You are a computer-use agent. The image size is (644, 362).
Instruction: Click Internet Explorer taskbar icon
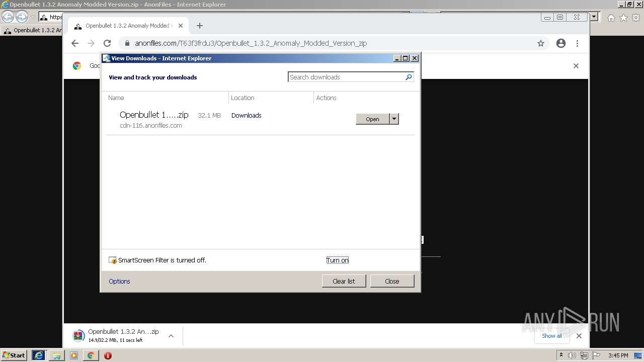click(x=39, y=355)
